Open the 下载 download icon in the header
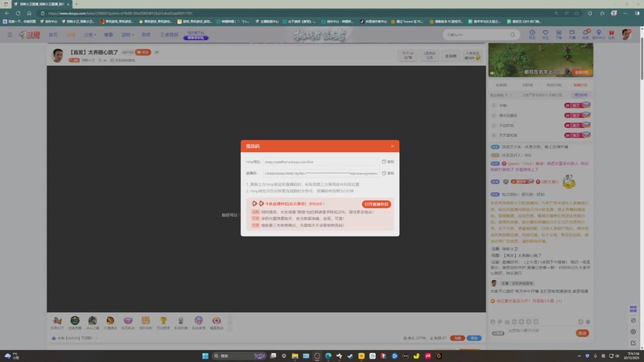 [x=559, y=34]
